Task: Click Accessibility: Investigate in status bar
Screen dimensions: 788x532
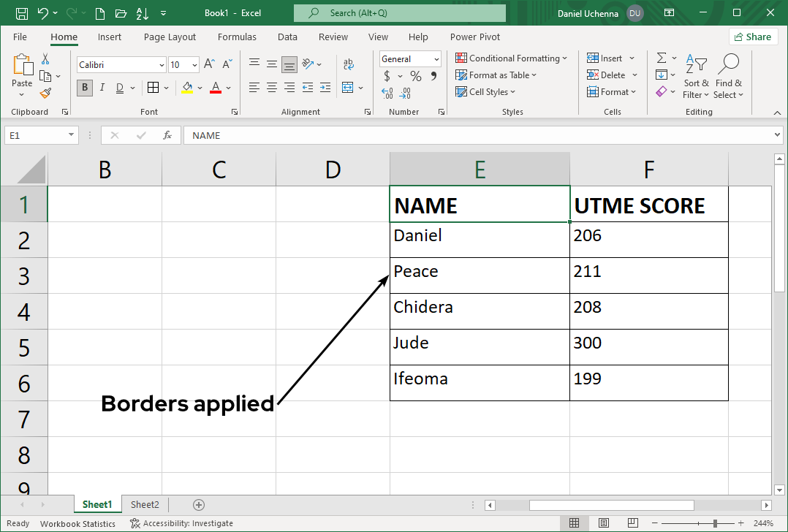Action: click(x=181, y=523)
